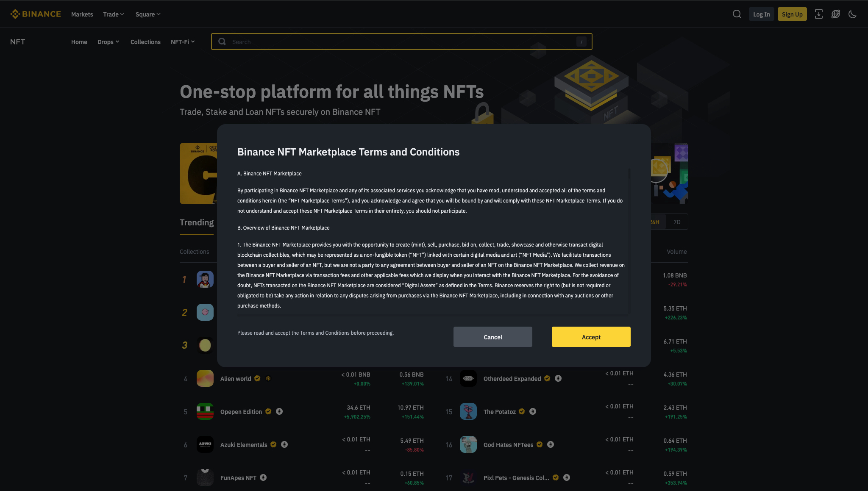Click the ETH chain icon beside The Potatoz
The image size is (868, 491).
[x=533, y=411]
